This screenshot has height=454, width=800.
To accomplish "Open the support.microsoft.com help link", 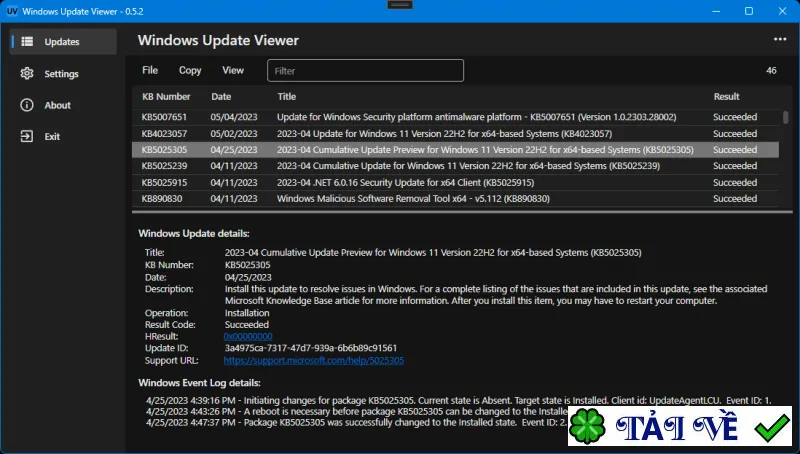I will click(314, 361).
